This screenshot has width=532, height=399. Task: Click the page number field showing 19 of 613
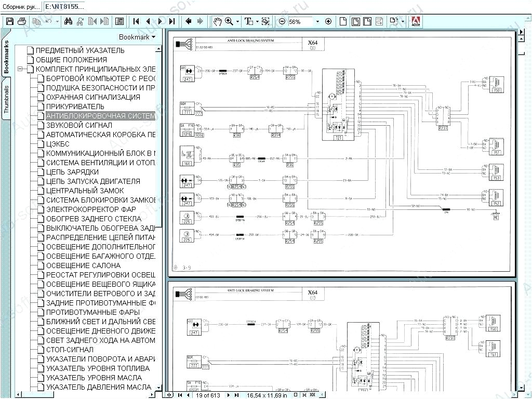(208, 395)
